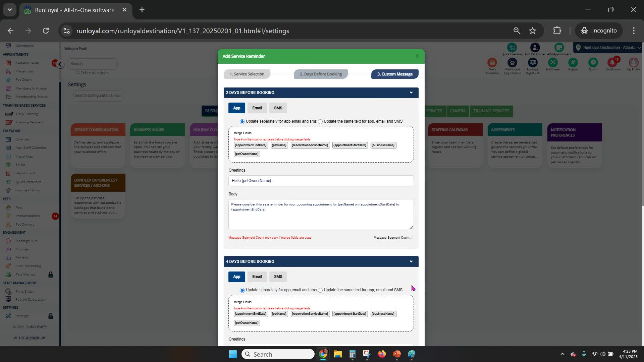644x362 pixels.
Task: Collapse the 4 Days Before Booking section
Action: (x=411, y=261)
